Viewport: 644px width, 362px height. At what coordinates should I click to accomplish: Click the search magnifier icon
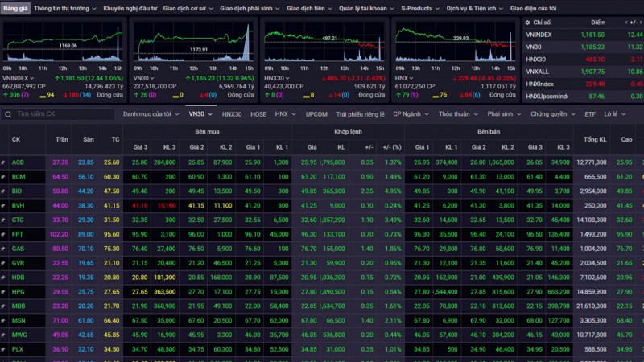8,114
